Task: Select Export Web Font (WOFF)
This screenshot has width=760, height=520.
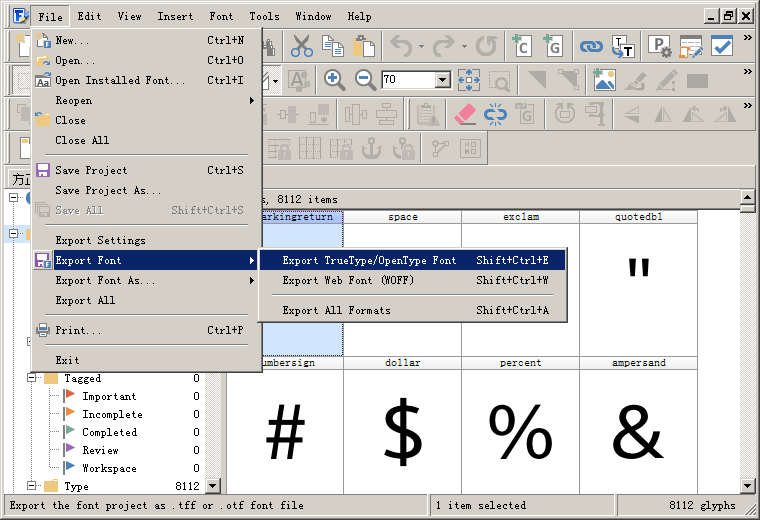Action: tap(412, 280)
